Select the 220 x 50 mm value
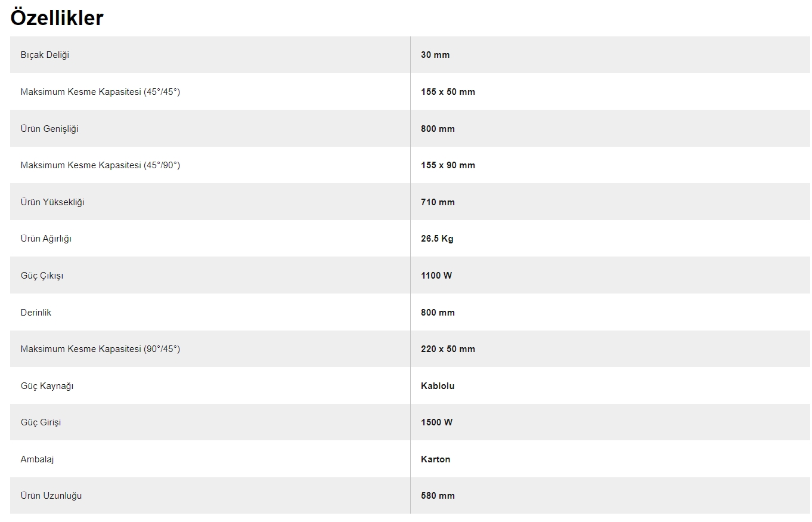The image size is (812, 522). click(x=448, y=349)
